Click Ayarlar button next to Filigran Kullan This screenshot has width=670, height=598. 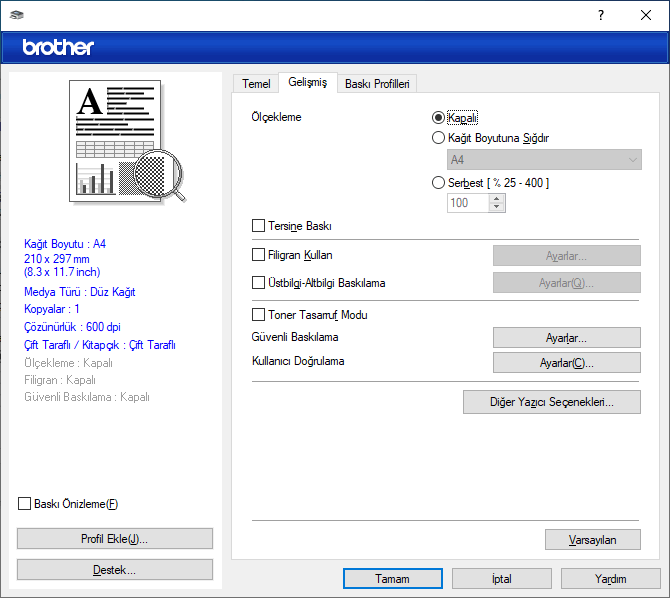click(x=567, y=256)
